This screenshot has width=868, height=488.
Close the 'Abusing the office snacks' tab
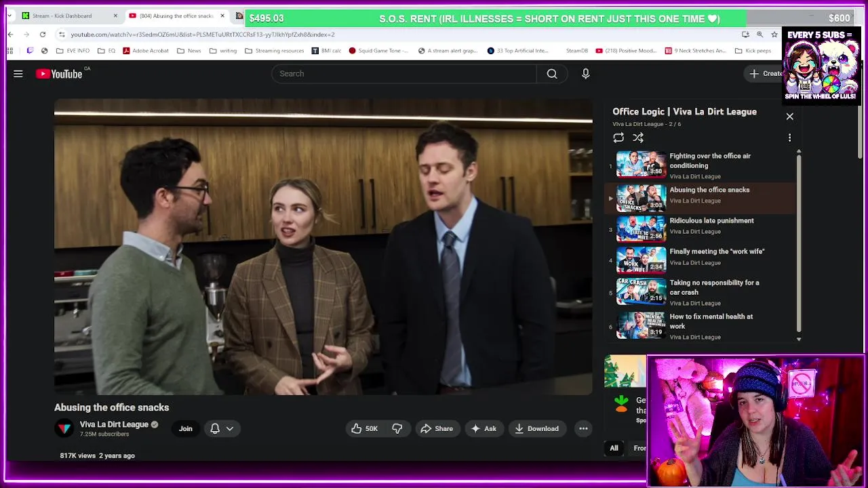coord(222,16)
